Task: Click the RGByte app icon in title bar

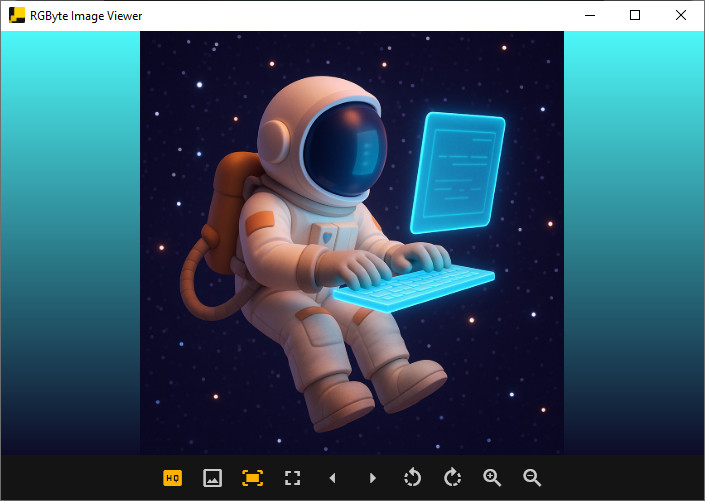Action: [x=17, y=15]
